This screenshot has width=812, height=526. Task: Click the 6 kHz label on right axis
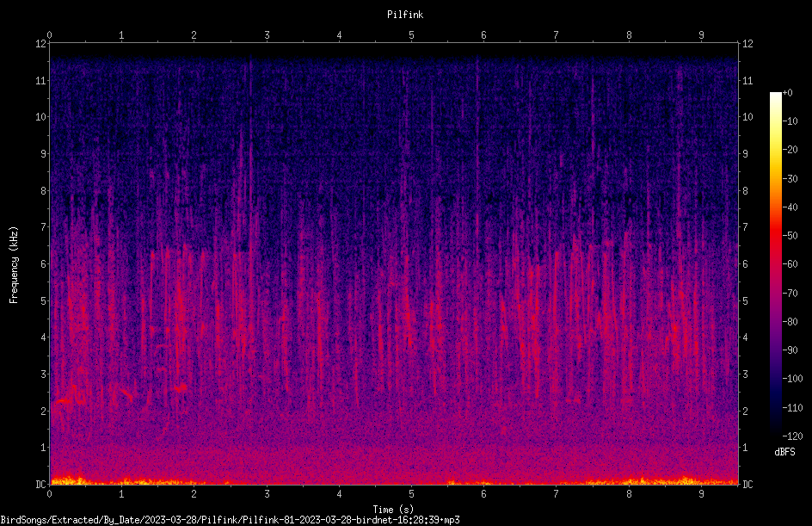[x=745, y=263]
